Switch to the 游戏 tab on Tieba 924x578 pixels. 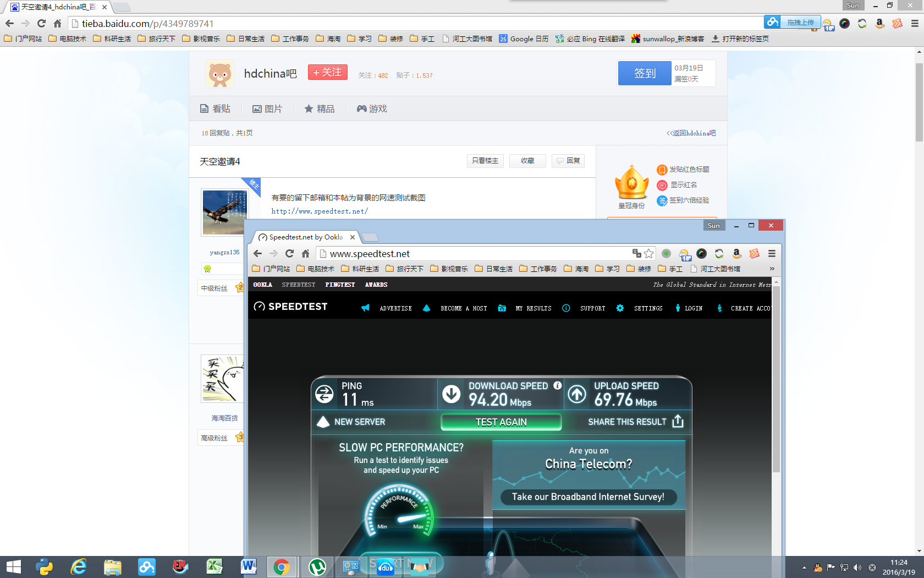pyautogui.click(x=372, y=108)
